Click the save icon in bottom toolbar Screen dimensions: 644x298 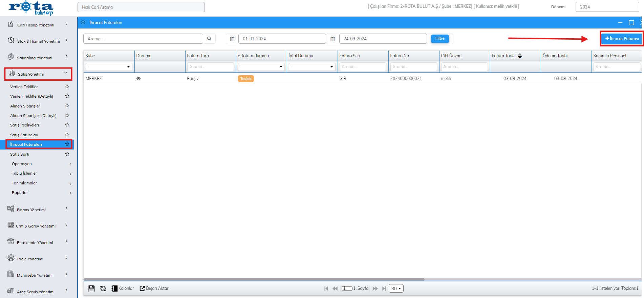pyautogui.click(x=91, y=289)
